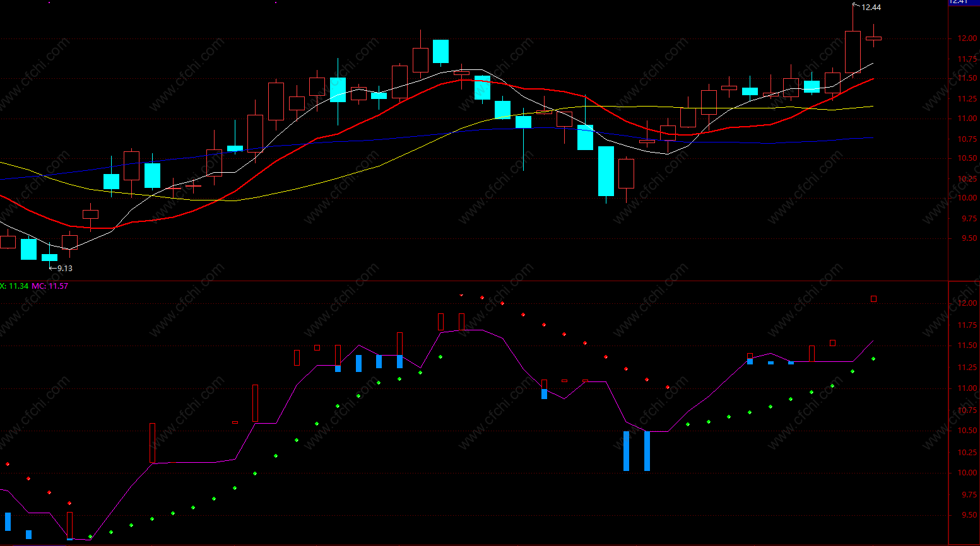Select the candlestick marked with the 12.44 high
Viewport: 980px width, 546px height.
pyautogui.click(x=853, y=52)
